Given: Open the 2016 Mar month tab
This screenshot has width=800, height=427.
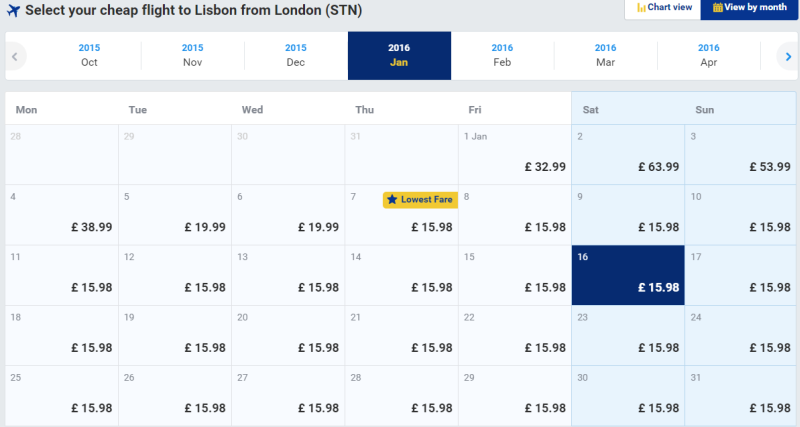Looking at the screenshot, I should click(x=606, y=55).
